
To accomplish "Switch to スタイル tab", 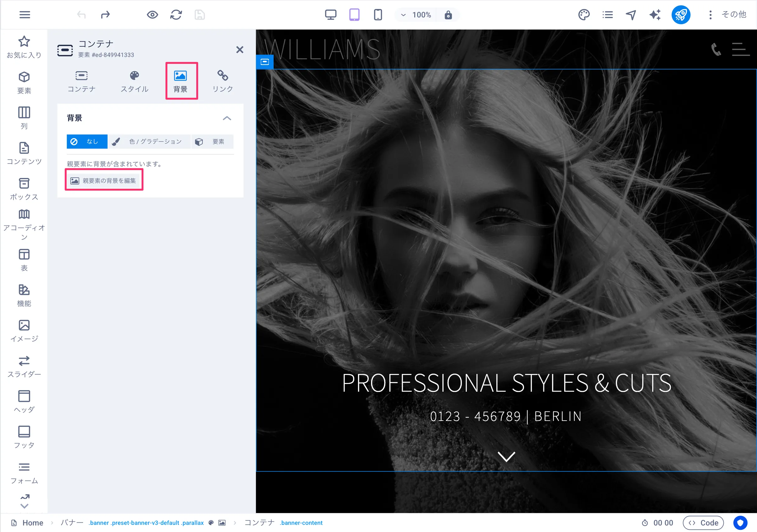I will coord(135,82).
